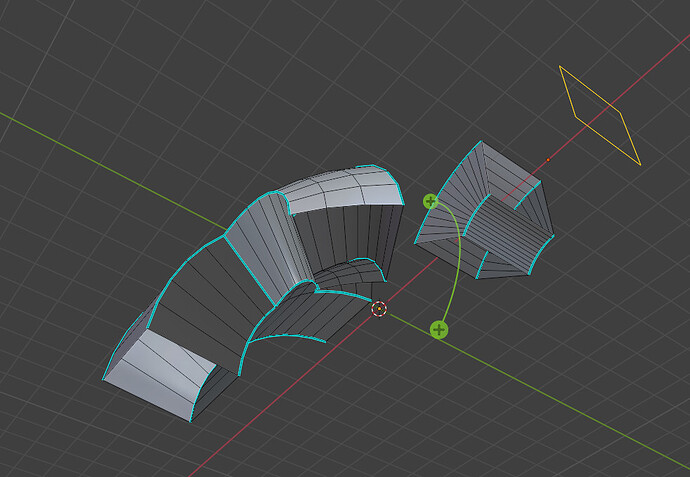This screenshot has height=477, width=690.
Task: Click the 3D cursor crosshair circle
Action: [379, 309]
